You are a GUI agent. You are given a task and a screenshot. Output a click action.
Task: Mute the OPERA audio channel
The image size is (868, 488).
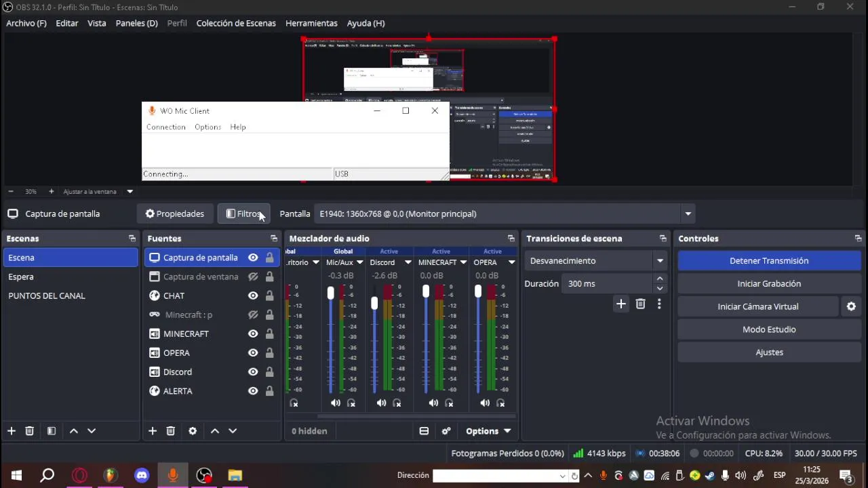485,403
